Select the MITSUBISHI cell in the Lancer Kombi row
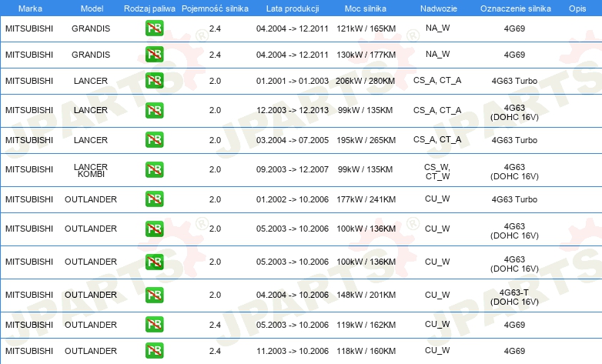This screenshot has width=602, height=364. [29, 169]
